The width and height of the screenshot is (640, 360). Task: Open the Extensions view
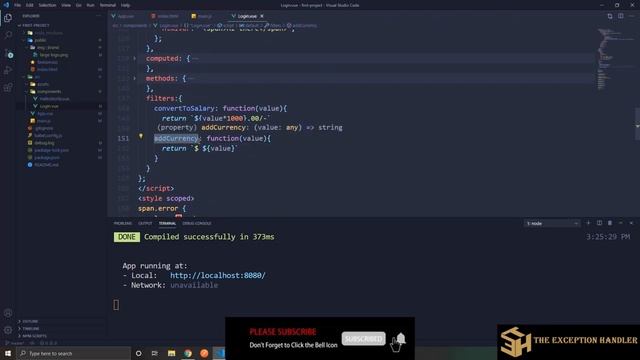8,87
